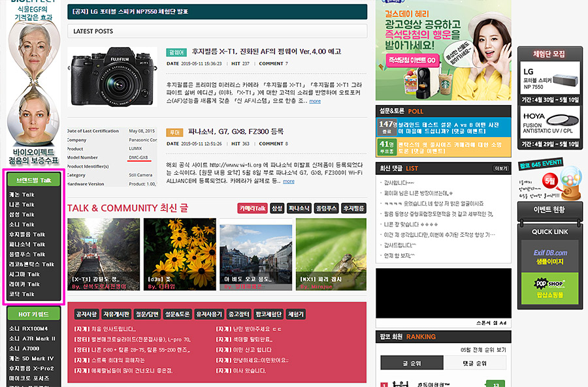The width and height of the screenshot is (588, 387).
Task: Click the HOT 키워드 green header
Action: click(33, 315)
